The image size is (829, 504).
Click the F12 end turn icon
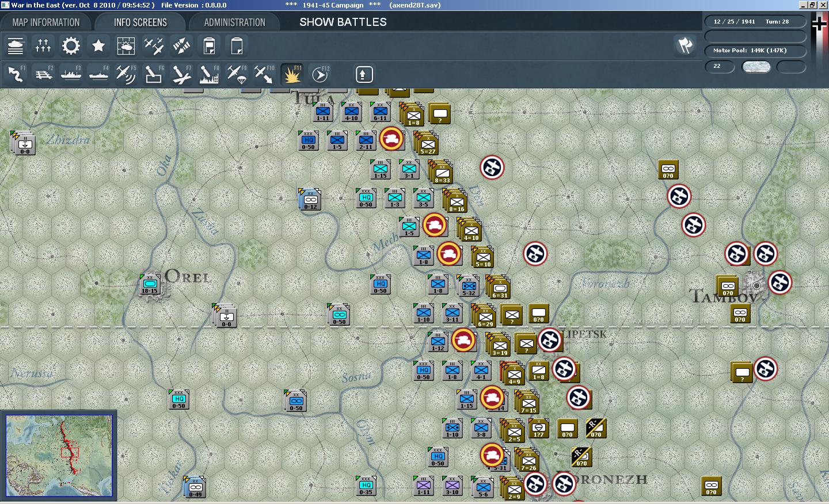[320, 74]
